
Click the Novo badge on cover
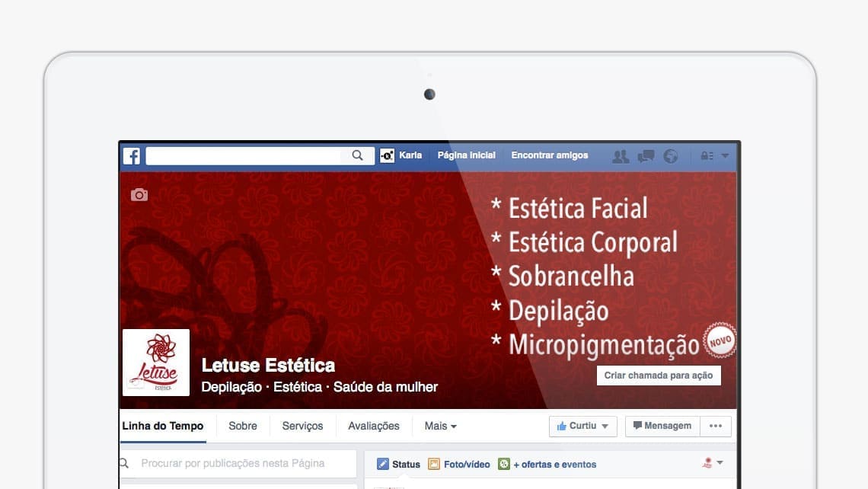click(720, 340)
